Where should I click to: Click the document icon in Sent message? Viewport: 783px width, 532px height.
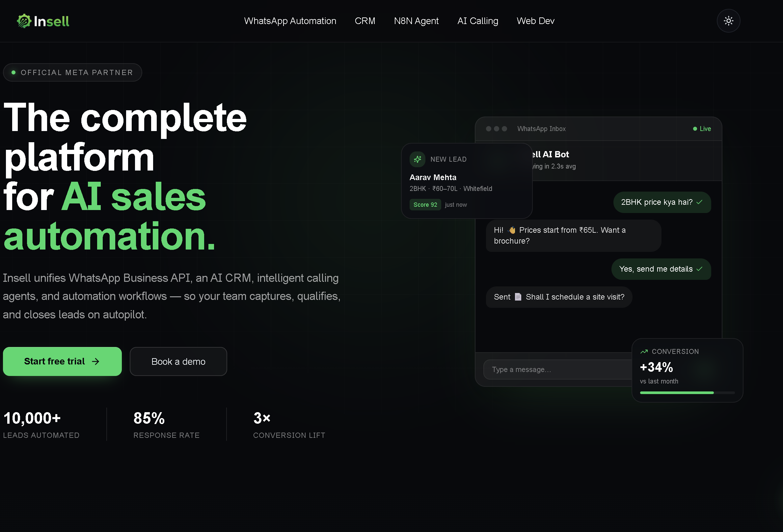[518, 297]
